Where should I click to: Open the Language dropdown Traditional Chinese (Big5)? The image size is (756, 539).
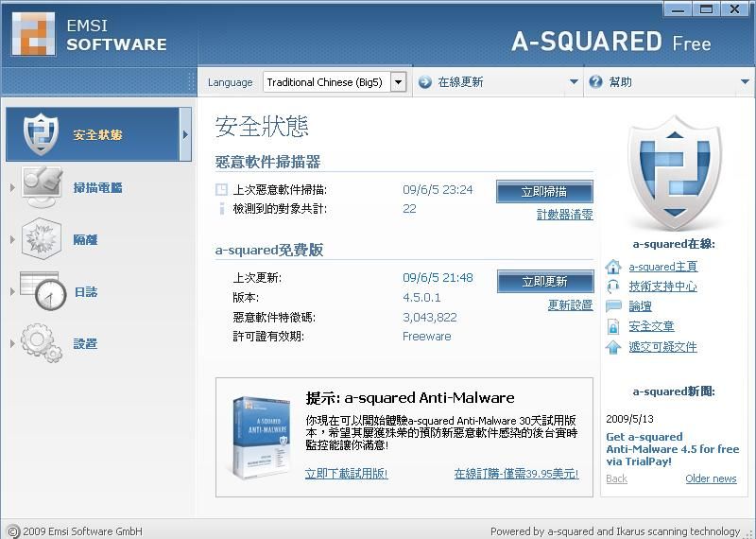pos(335,82)
